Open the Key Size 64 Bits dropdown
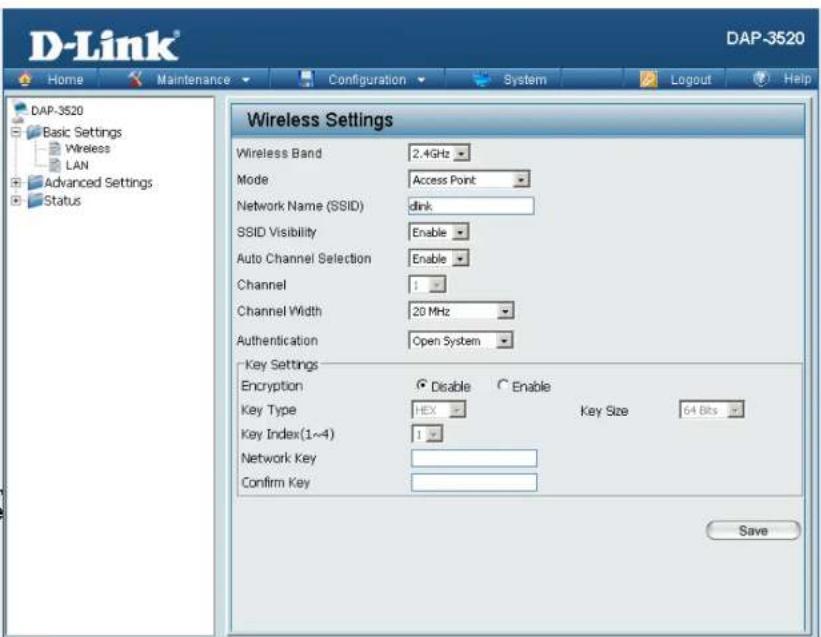This screenshot has height=637, width=821. [x=712, y=410]
